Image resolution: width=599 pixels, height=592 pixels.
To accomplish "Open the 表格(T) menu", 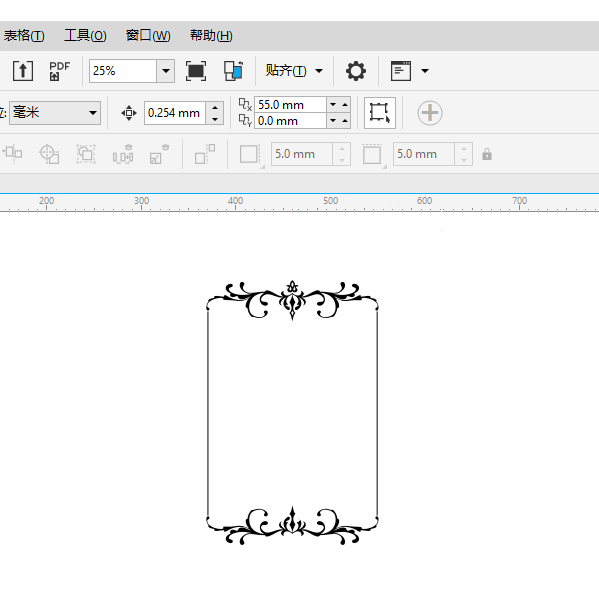I will point(24,36).
